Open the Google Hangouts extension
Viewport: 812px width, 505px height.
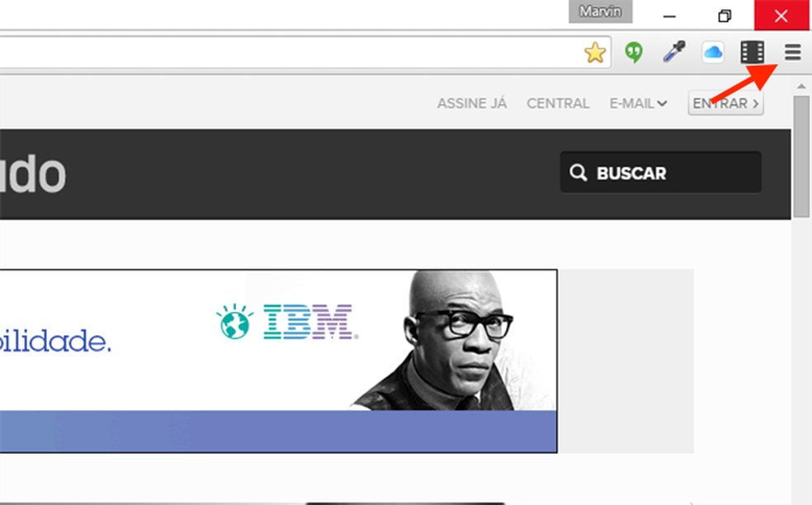[x=633, y=52]
